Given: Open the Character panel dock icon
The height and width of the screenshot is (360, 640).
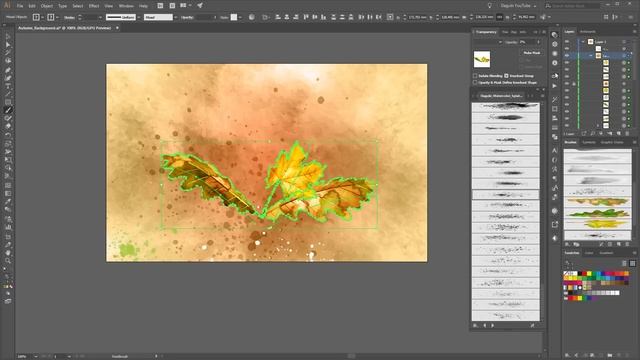Looking at the screenshot, I should (x=555, y=151).
